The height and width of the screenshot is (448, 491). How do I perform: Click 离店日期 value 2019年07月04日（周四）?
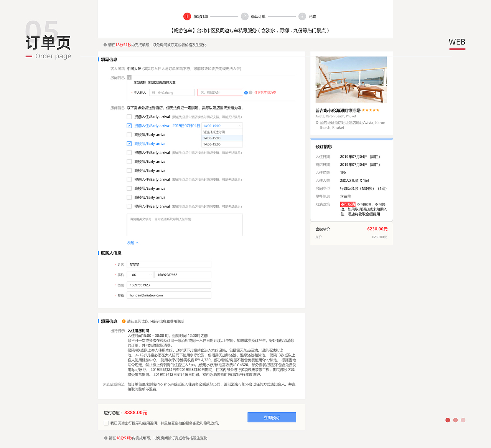[x=360, y=165]
